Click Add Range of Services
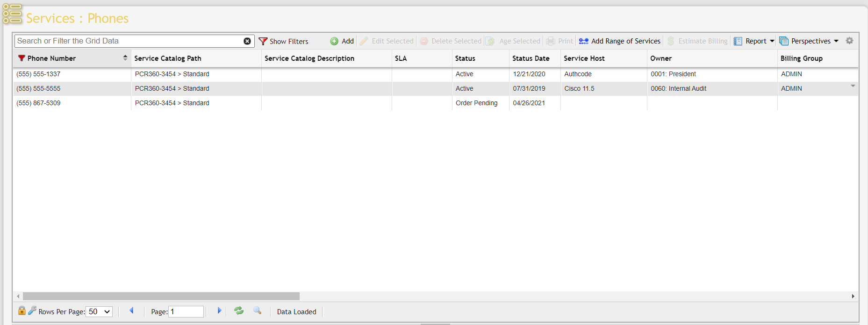 coord(620,41)
